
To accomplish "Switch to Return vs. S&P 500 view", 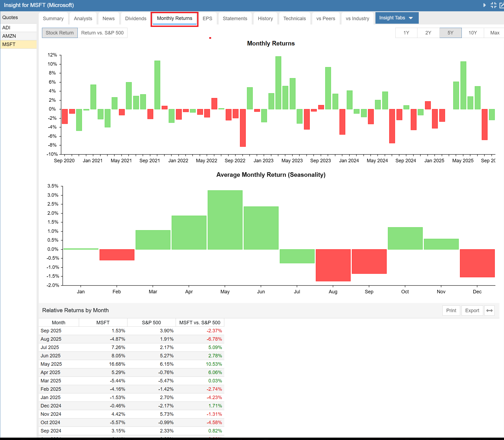I will 102,33.
